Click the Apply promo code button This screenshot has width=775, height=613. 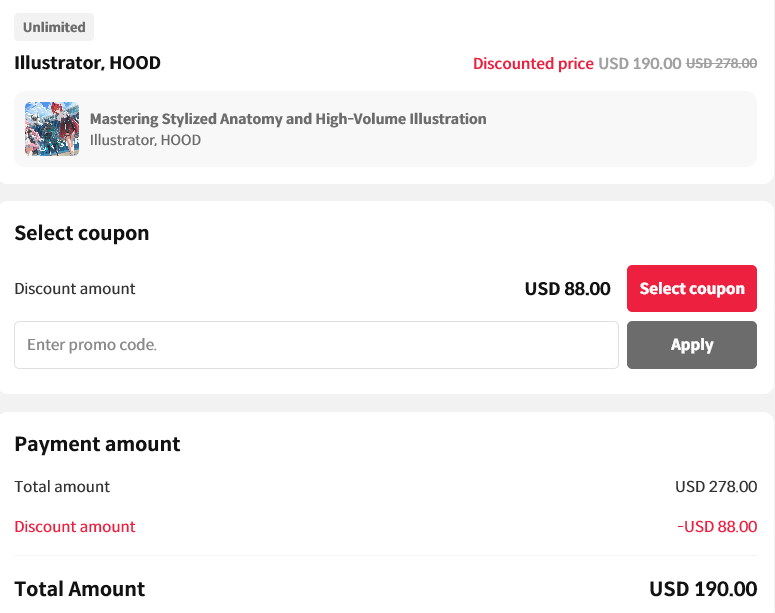click(691, 345)
